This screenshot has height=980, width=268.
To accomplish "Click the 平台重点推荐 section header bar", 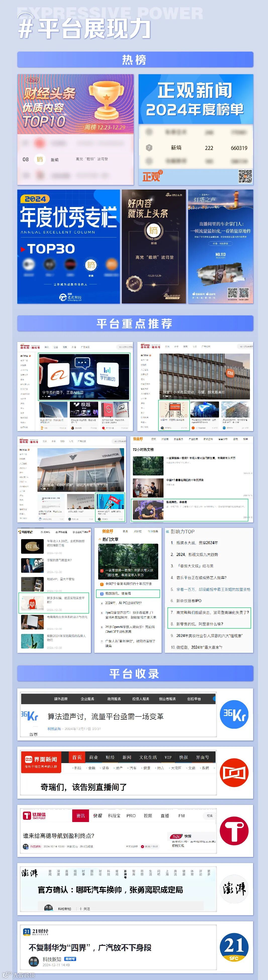I will click(x=135, y=323).
